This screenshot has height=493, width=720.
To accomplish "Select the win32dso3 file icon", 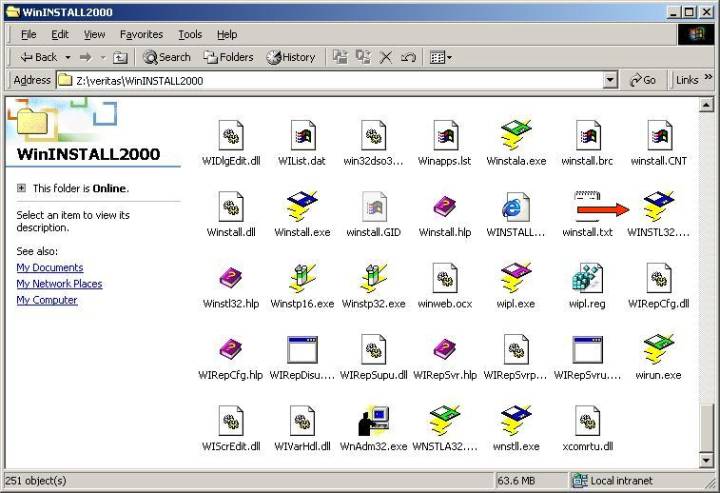I will pos(374,136).
